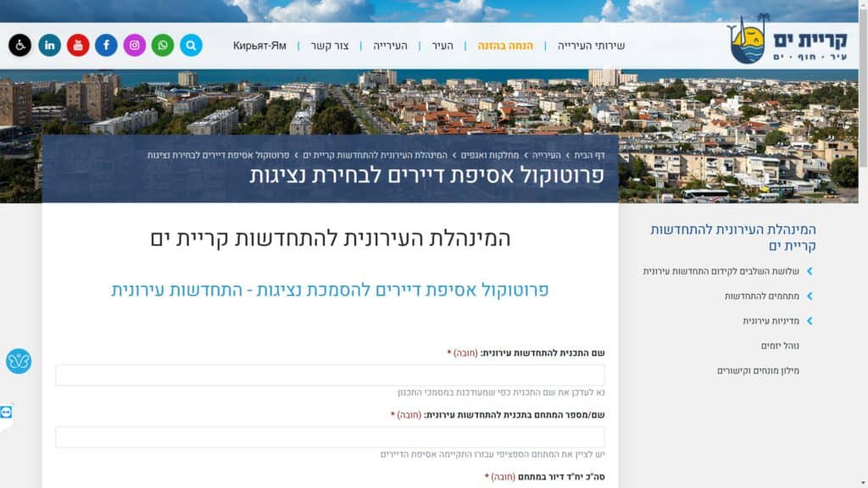Click 'דף הבית' breadcrumb link

coord(589,155)
